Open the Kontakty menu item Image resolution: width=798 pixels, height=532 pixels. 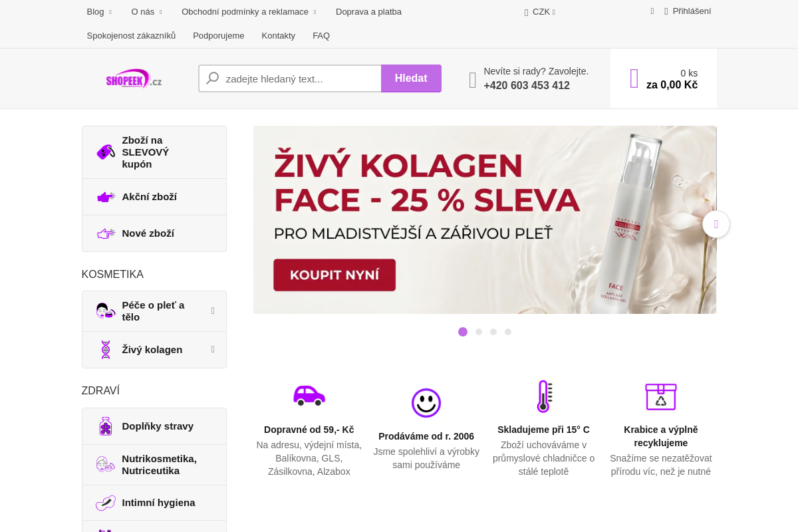[279, 36]
